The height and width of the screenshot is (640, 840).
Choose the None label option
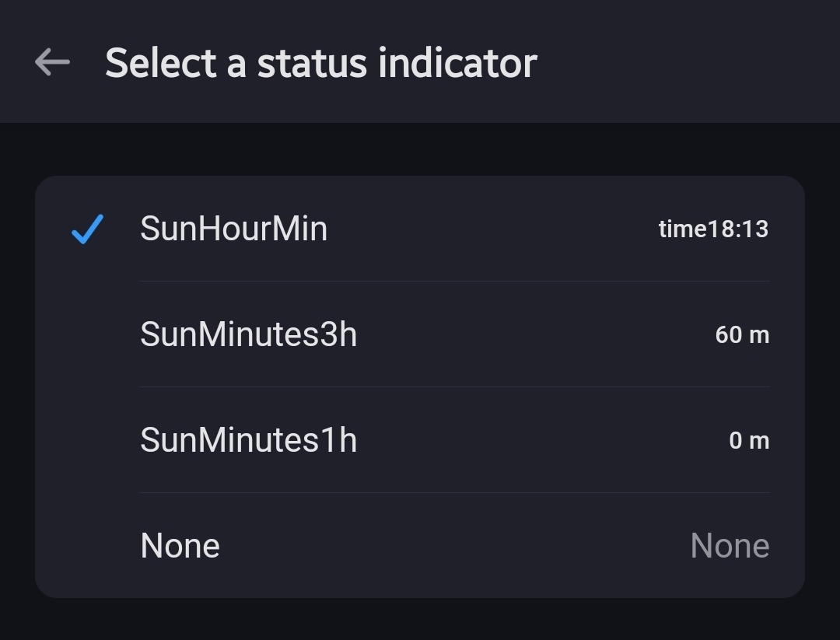tap(180, 546)
